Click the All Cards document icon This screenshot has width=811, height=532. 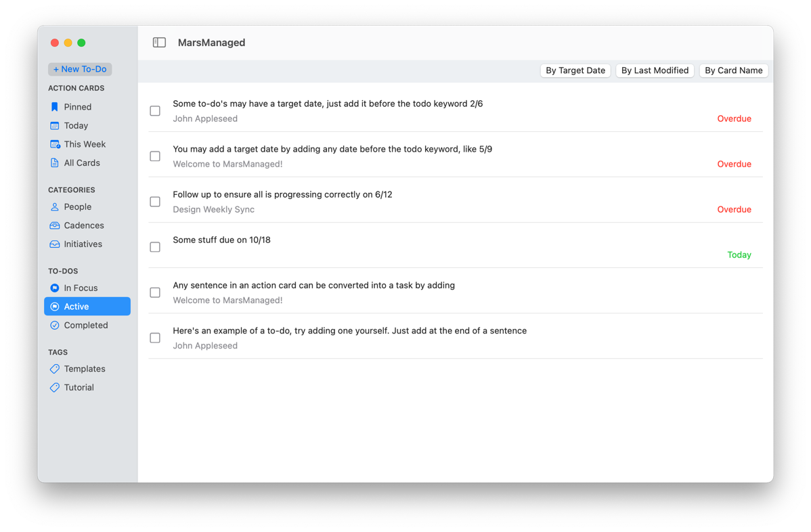pyautogui.click(x=54, y=163)
